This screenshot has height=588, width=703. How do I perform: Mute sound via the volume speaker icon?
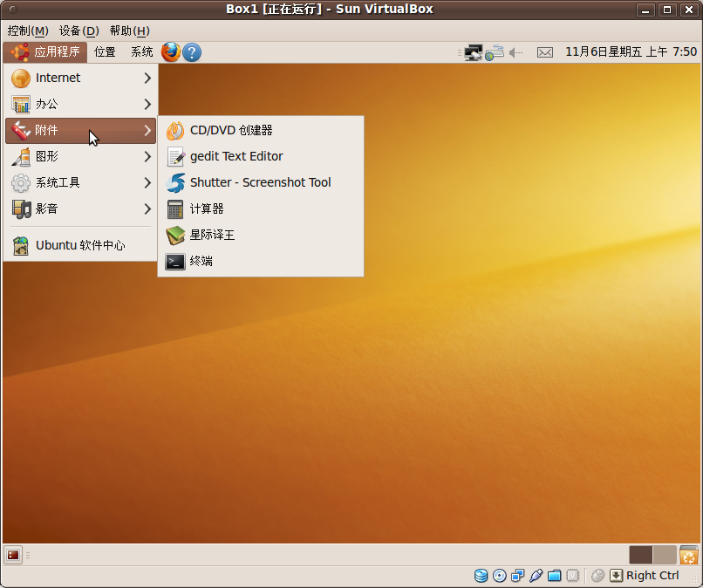[515, 52]
